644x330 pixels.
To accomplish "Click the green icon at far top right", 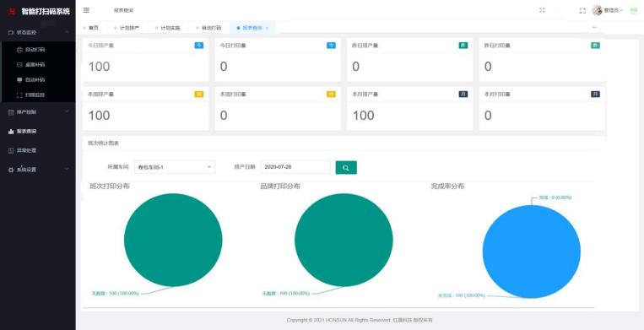I will [634, 11].
